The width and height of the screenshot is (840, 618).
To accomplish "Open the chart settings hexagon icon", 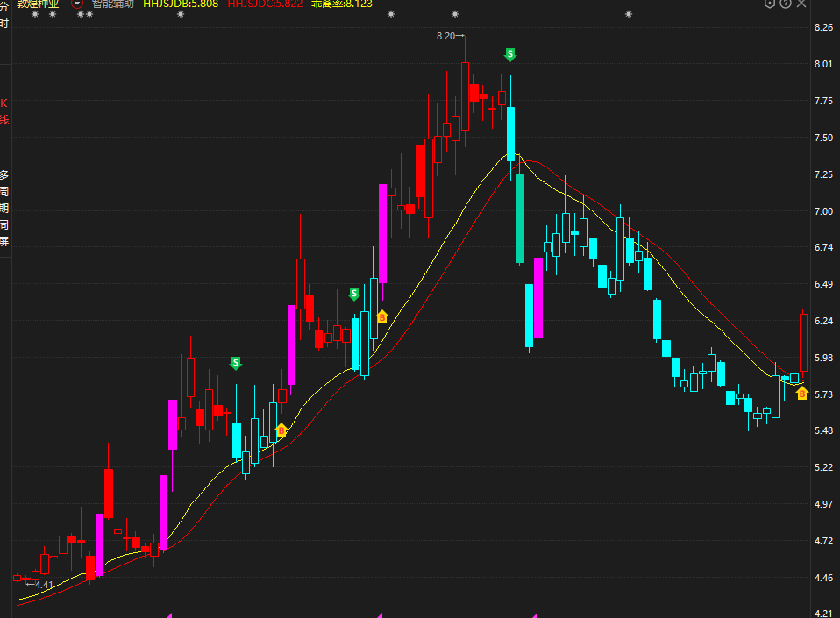I will [x=770, y=4].
